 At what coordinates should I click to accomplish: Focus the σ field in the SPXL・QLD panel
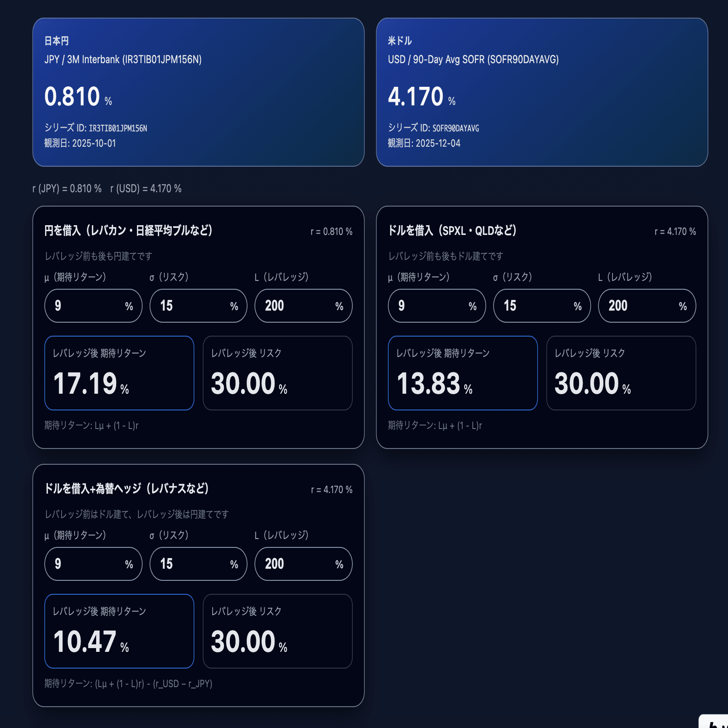pyautogui.click(x=542, y=305)
